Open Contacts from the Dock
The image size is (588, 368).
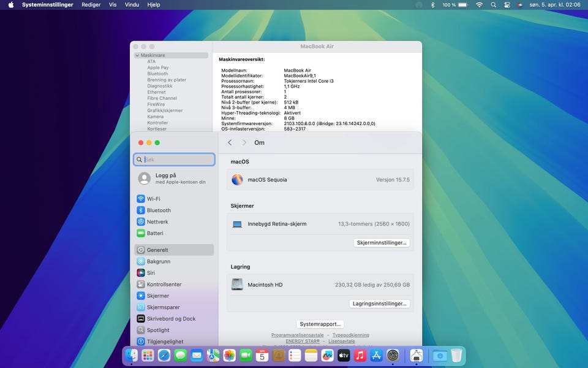click(278, 355)
